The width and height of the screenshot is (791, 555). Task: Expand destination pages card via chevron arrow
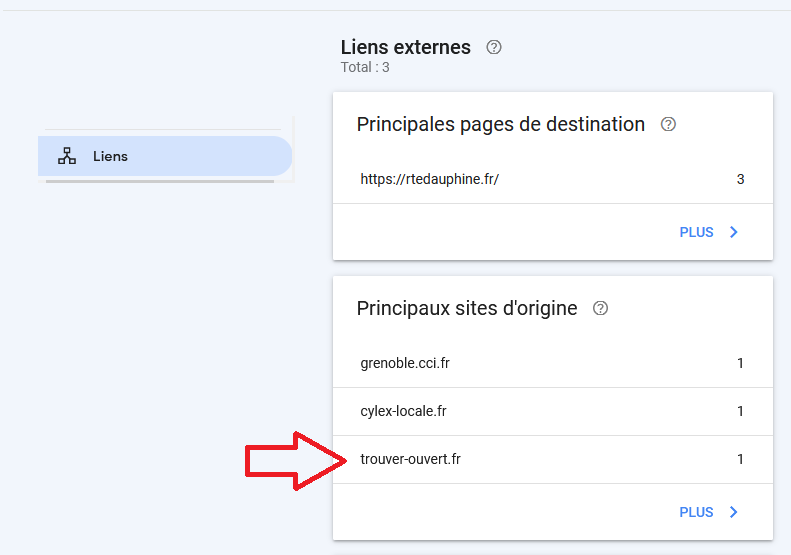pyautogui.click(x=734, y=232)
